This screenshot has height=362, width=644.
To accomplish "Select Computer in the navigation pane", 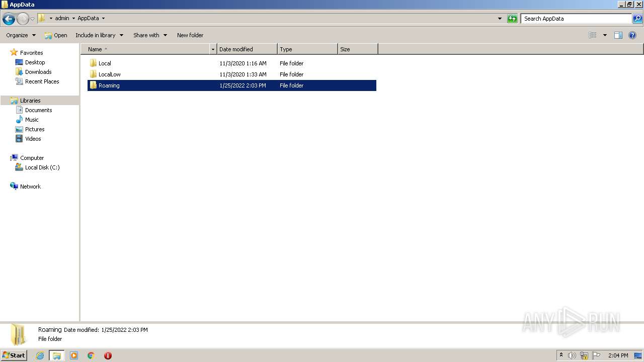I will pos(32,158).
